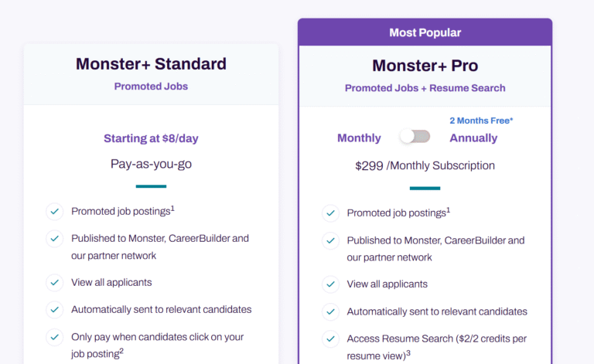The width and height of the screenshot is (594, 364).
Task: Click checkmark beside 'Access Resume Search' feature
Action: [x=330, y=338]
